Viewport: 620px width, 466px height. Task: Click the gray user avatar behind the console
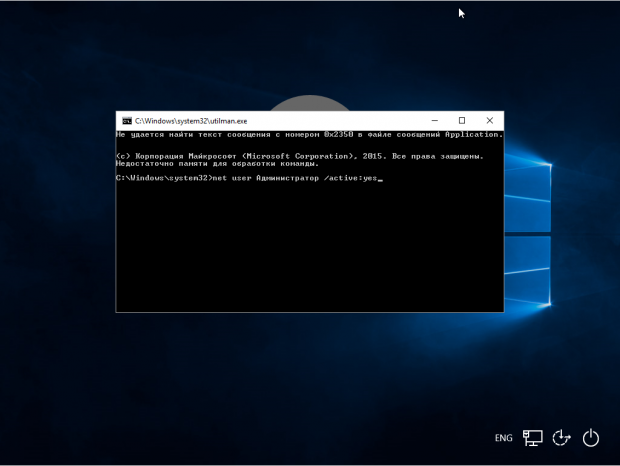click(310, 103)
